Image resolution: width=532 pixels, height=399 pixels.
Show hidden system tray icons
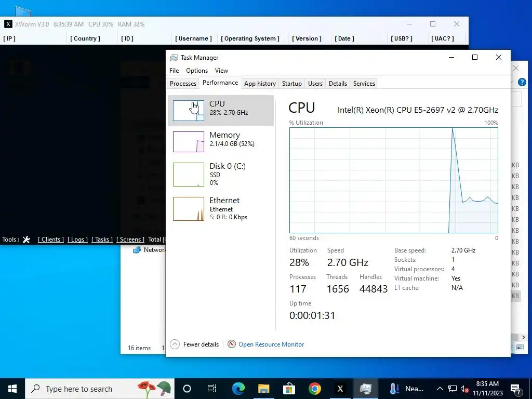[x=440, y=389]
